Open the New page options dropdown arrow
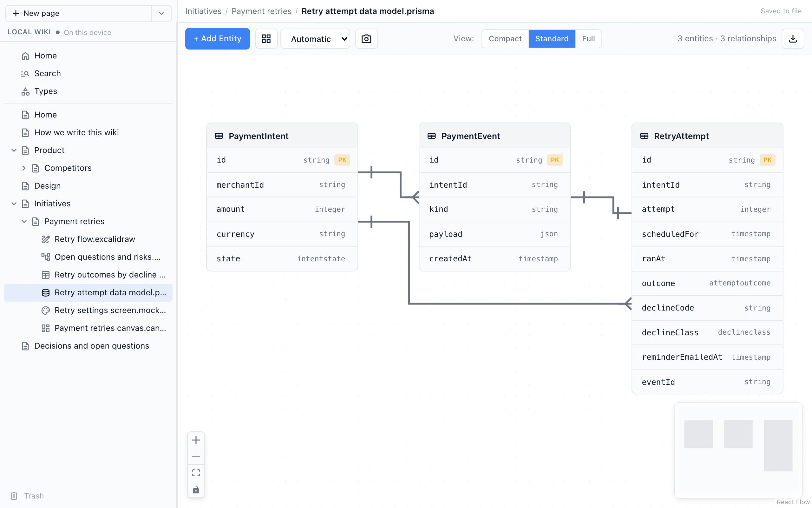This screenshot has width=812, height=508. pos(161,13)
